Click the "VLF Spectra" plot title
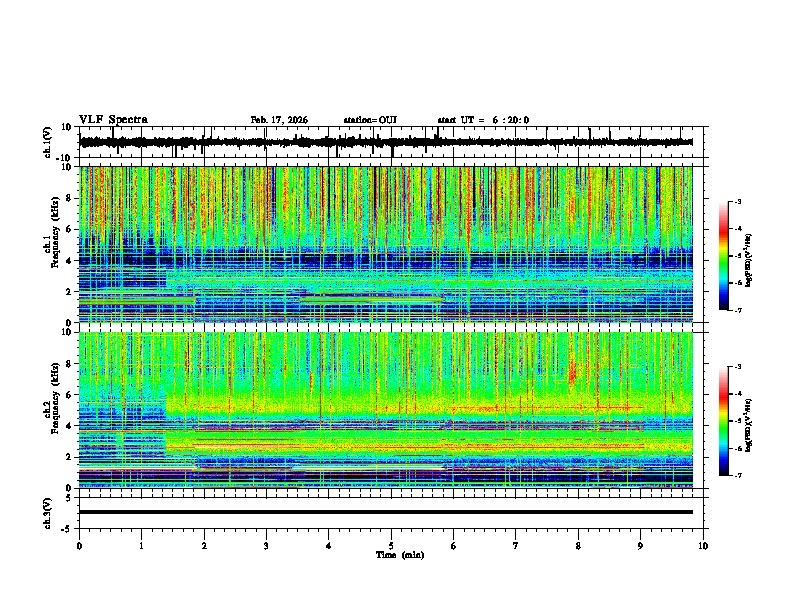 tap(113, 120)
